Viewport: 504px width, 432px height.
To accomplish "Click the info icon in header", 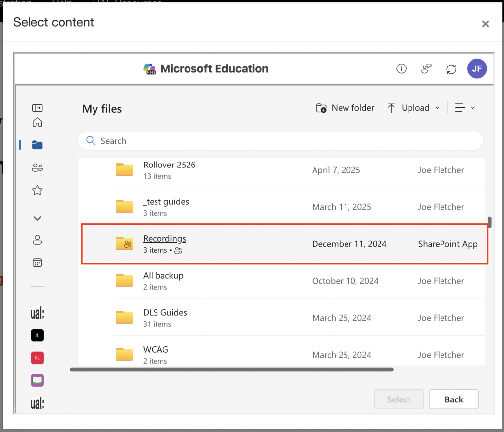I will 401,69.
